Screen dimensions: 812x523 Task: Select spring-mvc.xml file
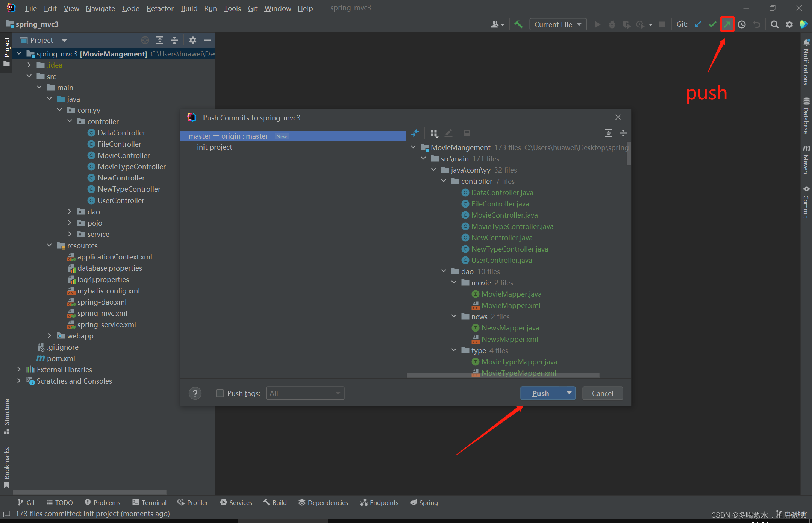[102, 313]
